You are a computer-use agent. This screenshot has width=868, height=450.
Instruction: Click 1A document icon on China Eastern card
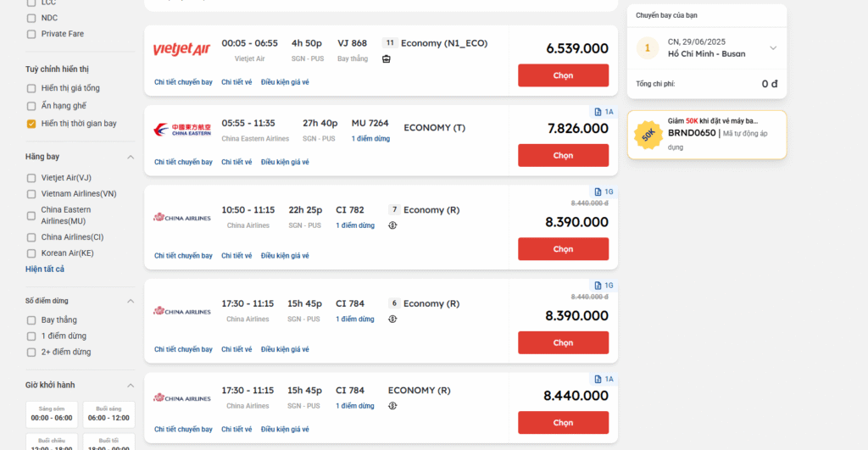point(598,112)
